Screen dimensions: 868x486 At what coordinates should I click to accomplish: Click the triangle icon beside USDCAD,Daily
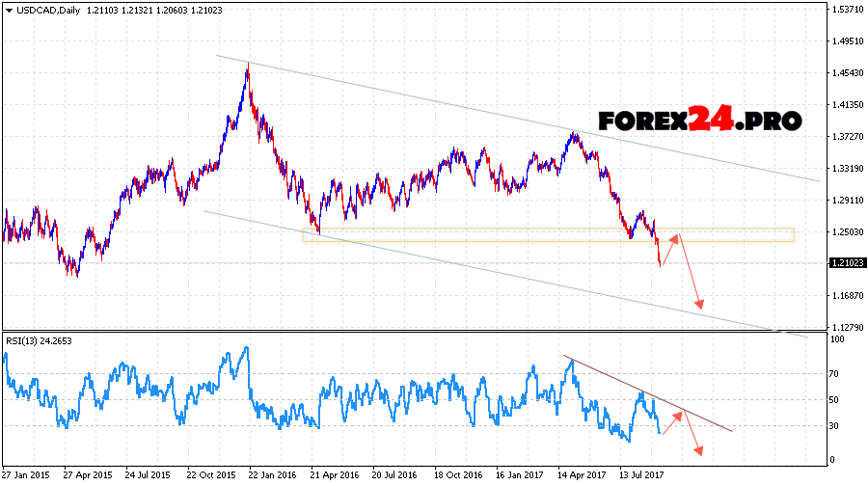pos(8,8)
